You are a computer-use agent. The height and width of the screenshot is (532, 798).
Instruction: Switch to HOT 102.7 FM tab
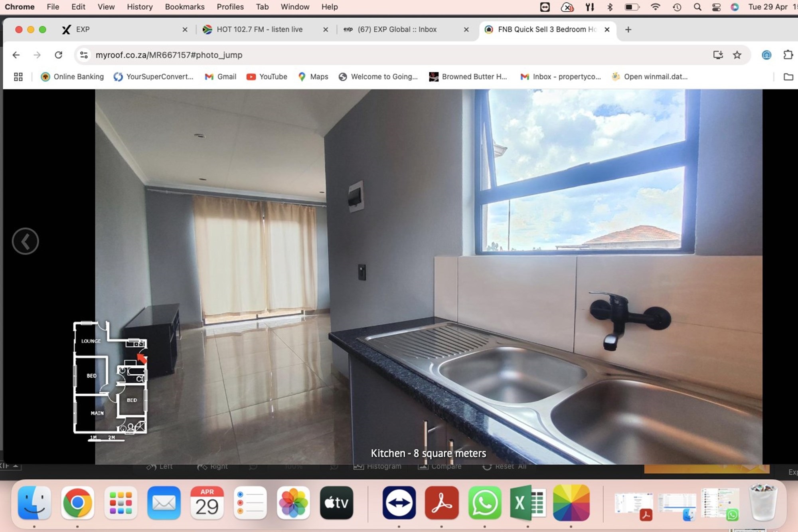pos(259,30)
